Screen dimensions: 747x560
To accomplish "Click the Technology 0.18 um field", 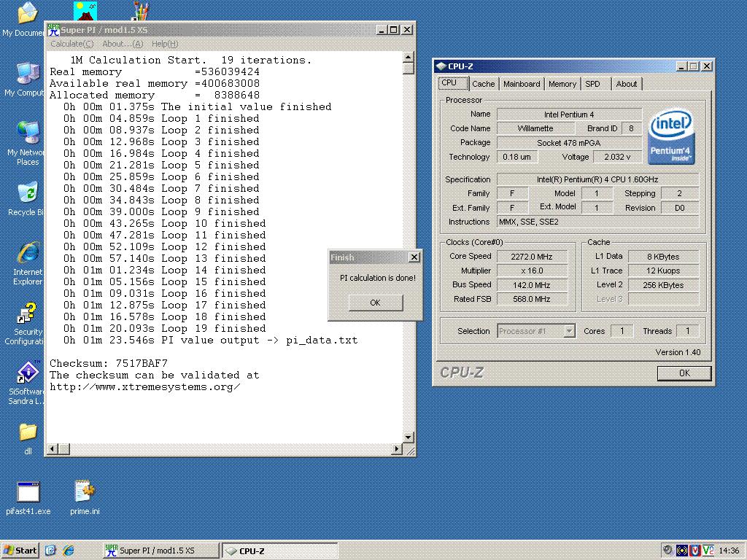I will point(517,157).
